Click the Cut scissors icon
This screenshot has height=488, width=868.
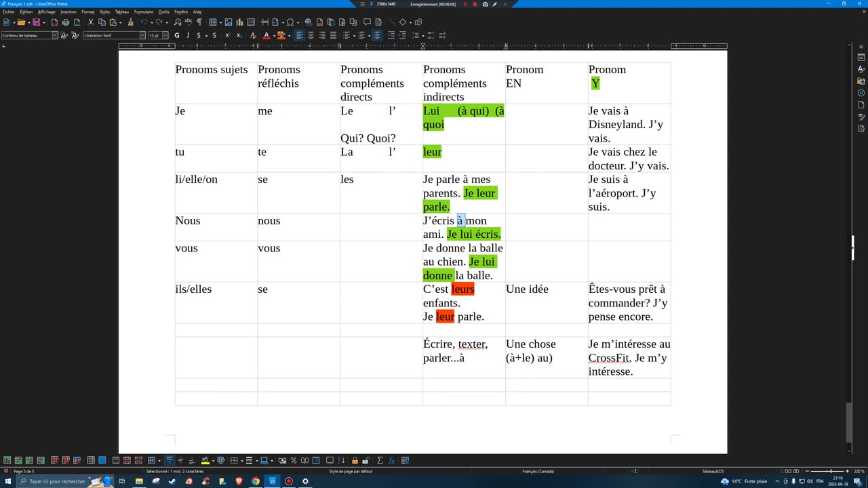point(90,22)
